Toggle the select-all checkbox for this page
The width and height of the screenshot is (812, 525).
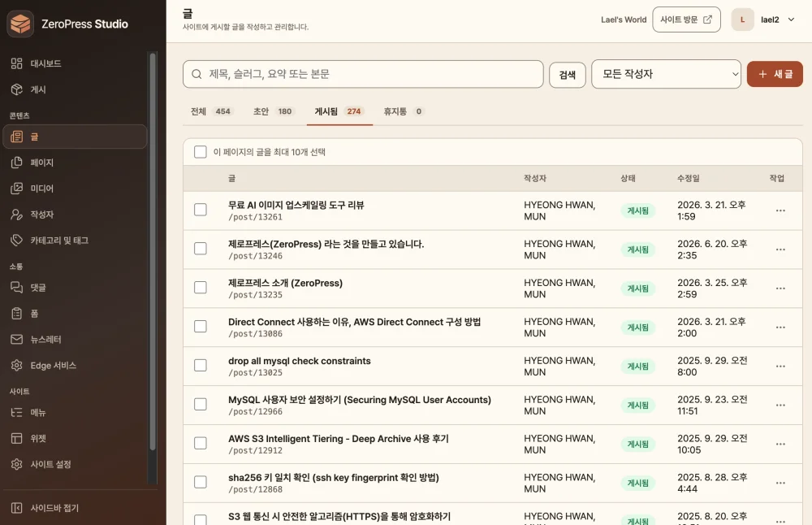coord(201,151)
